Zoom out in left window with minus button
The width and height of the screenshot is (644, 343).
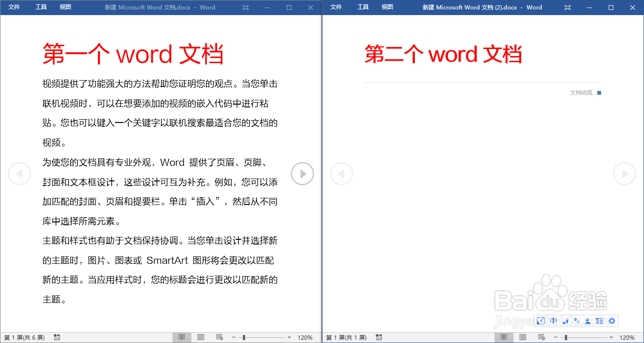click(233, 337)
